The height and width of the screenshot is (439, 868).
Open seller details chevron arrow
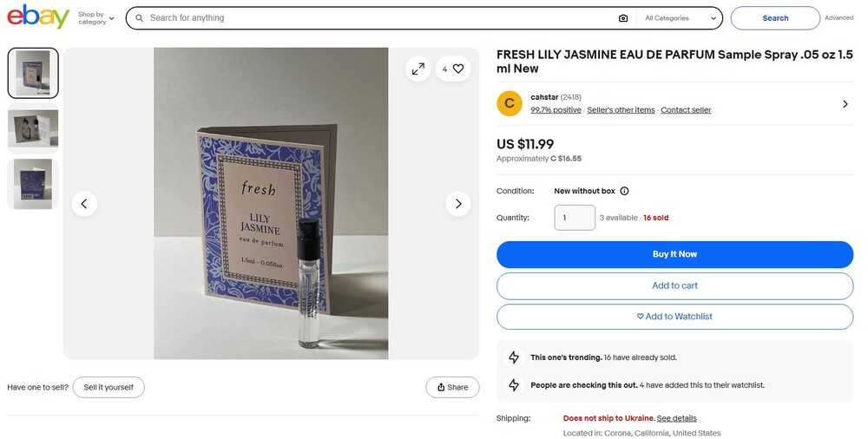point(845,104)
